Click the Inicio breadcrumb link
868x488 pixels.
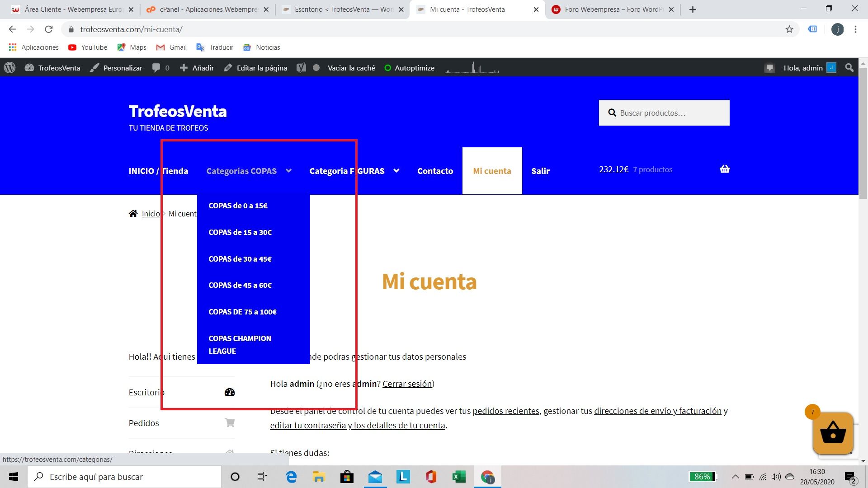click(x=151, y=213)
